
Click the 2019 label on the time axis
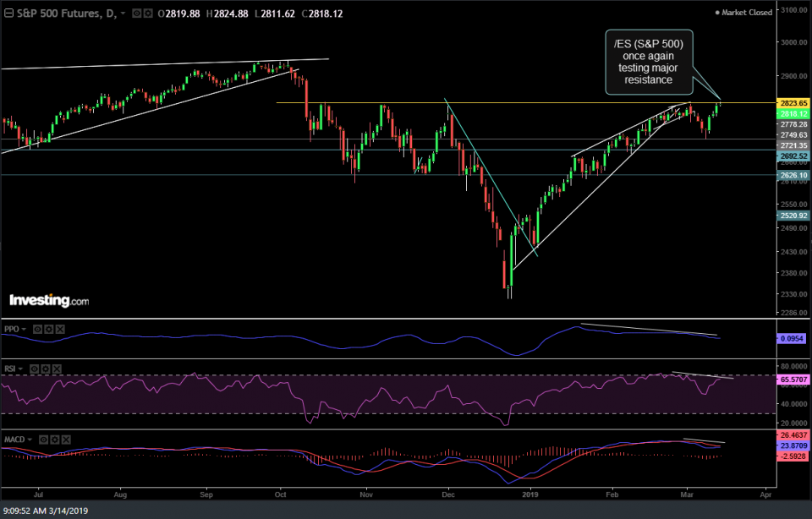(x=532, y=494)
